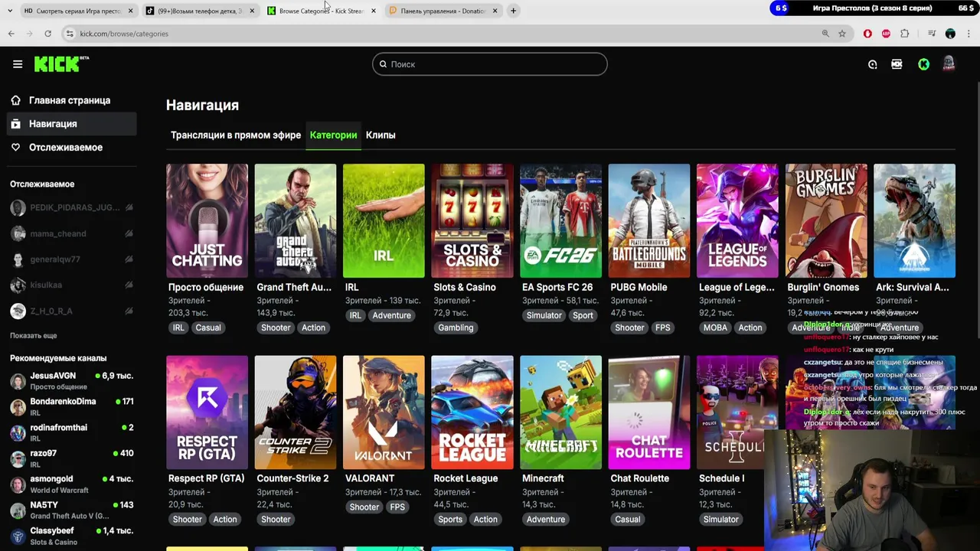Open the browser three-dot menu

969,34
